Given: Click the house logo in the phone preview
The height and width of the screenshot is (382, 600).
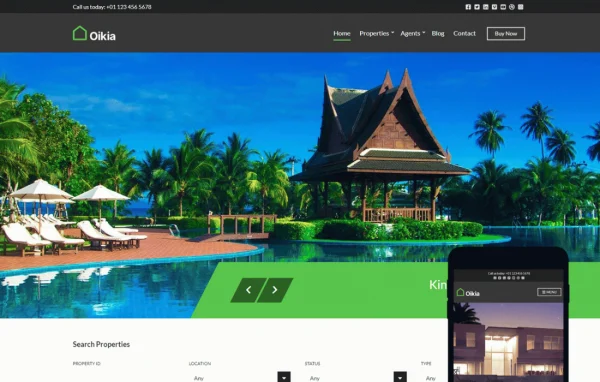Looking at the screenshot, I should coord(460,292).
